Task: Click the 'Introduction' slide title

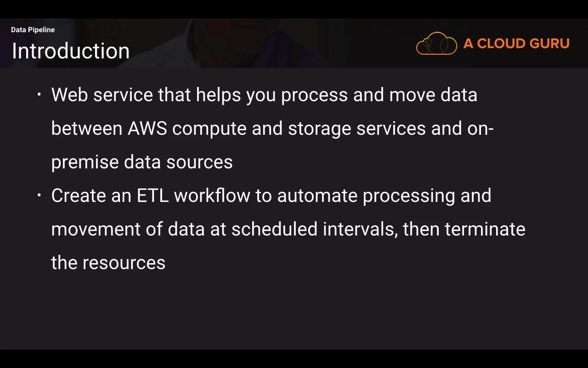Action: (70, 51)
